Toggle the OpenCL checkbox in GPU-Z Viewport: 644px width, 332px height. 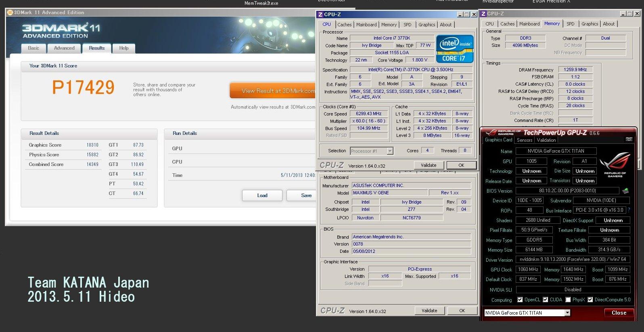[521, 300]
